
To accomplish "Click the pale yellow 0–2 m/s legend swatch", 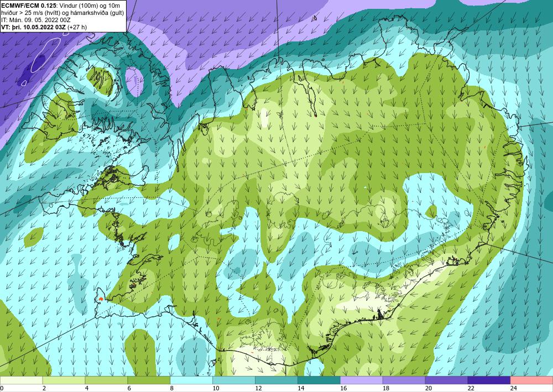I will (21, 380).
